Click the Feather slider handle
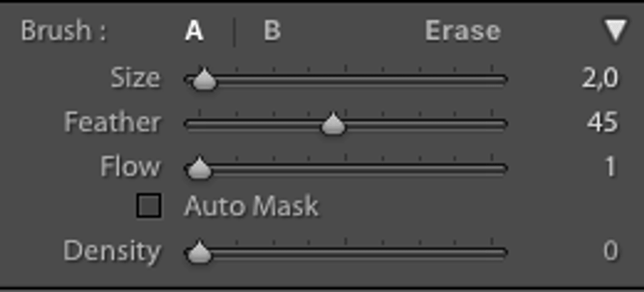The image size is (644, 292). pyautogui.click(x=333, y=124)
